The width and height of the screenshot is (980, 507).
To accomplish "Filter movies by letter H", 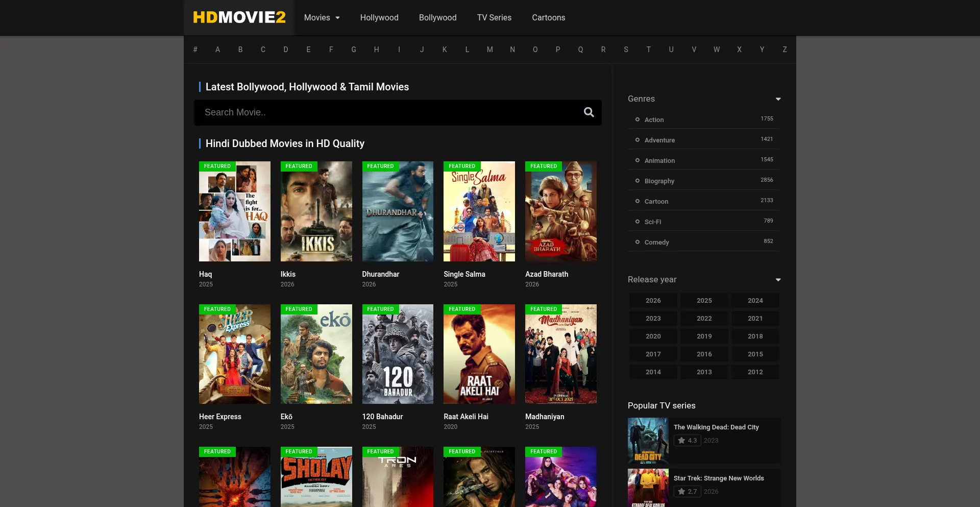I will click(376, 50).
